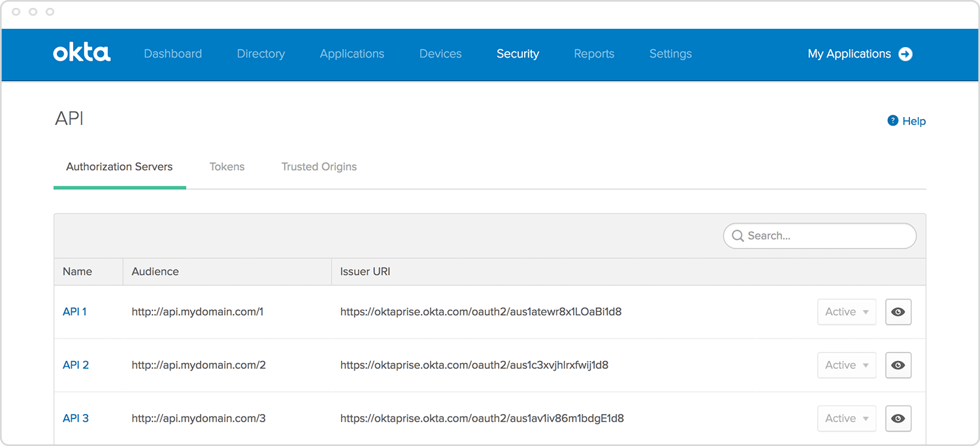The width and height of the screenshot is (980, 446).
Task: Open the API 3 server link
Action: (76, 419)
